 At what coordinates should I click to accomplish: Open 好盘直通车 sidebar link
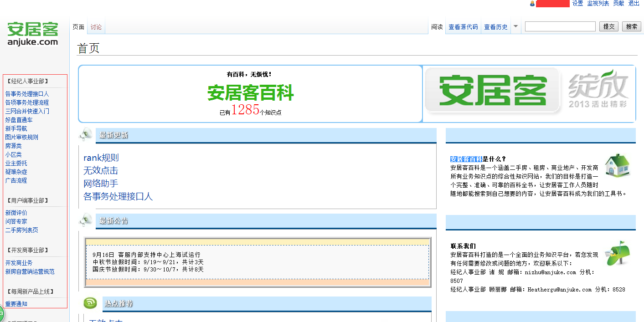click(x=19, y=120)
